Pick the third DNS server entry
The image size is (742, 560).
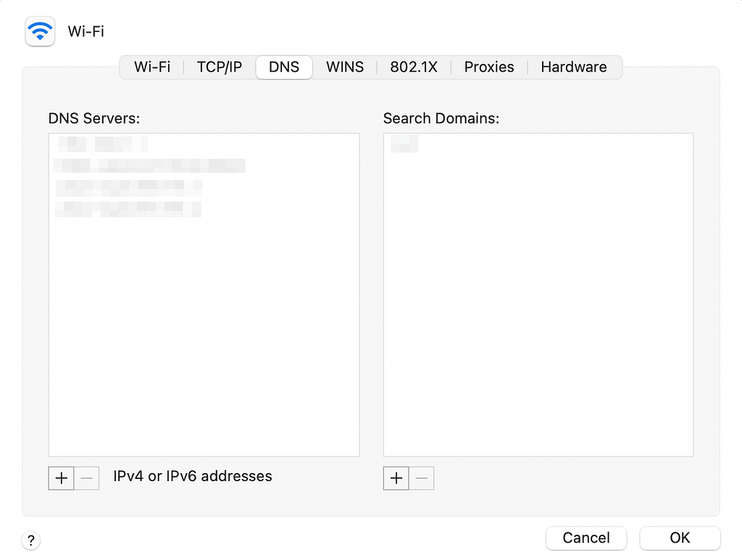point(128,188)
